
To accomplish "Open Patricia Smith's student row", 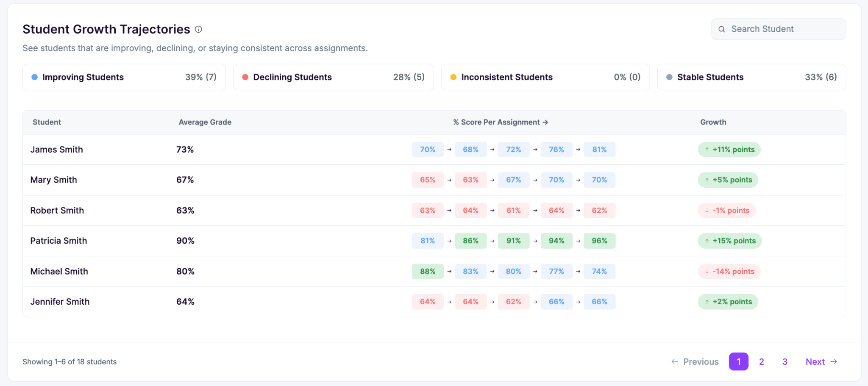I will 434,241.
